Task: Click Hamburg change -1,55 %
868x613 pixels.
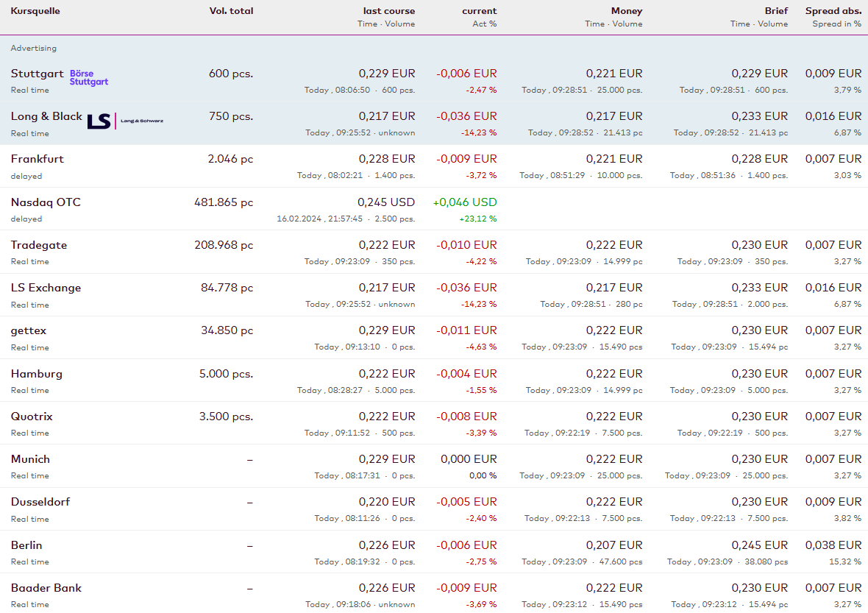Action: [x=481, y=391]
